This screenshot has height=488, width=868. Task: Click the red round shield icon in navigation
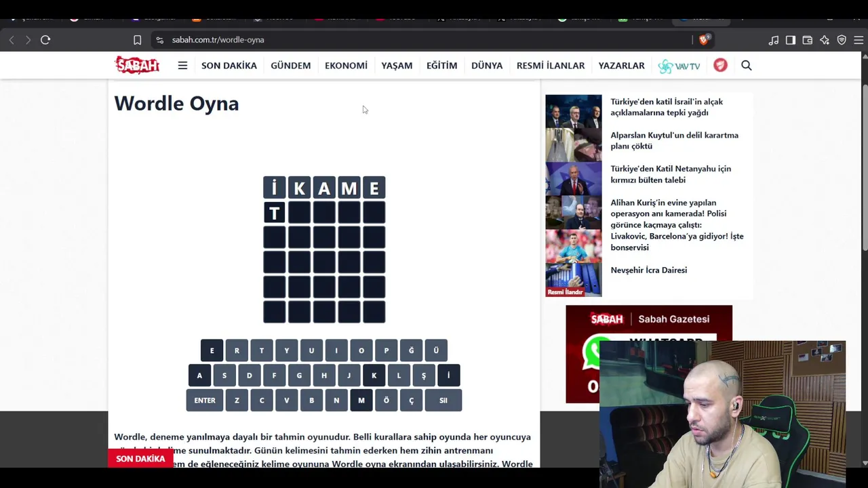(720, 65)
